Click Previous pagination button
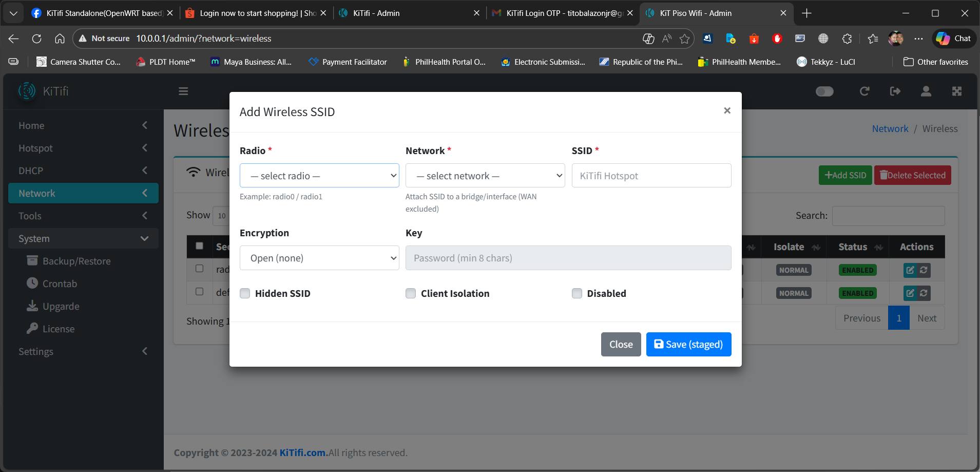 [861, 318]
